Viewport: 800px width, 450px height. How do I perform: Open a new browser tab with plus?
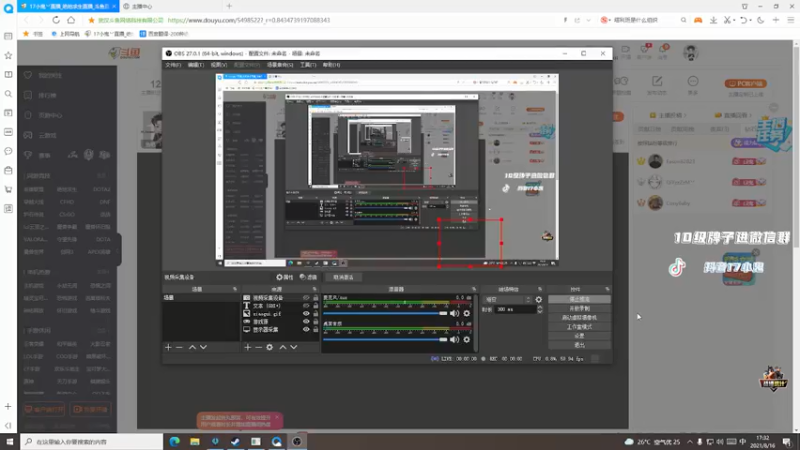229,6
